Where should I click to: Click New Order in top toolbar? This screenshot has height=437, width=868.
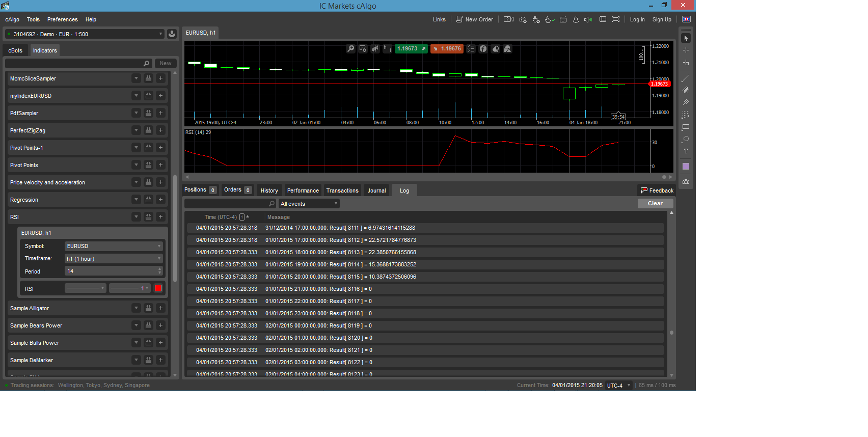coord(475,19)
